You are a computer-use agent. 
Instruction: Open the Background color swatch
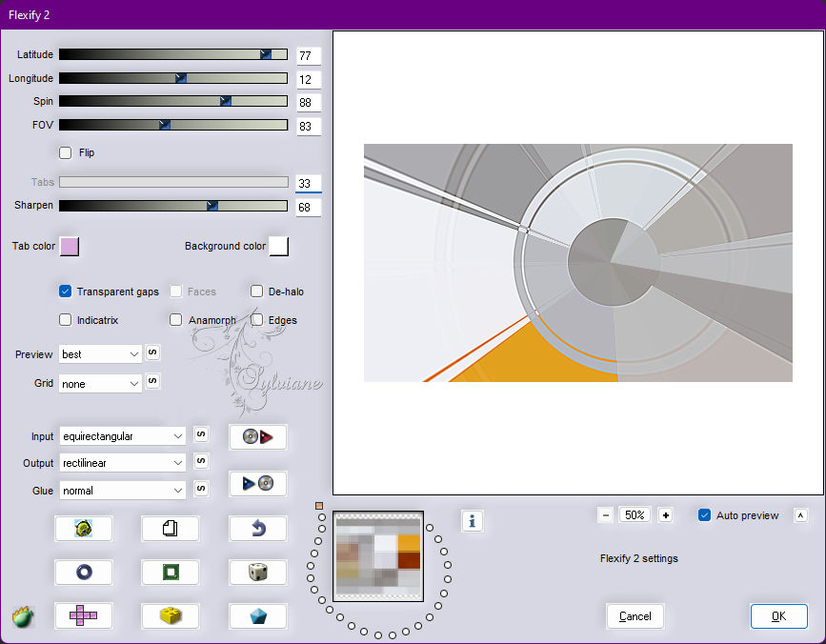(278, 246)
